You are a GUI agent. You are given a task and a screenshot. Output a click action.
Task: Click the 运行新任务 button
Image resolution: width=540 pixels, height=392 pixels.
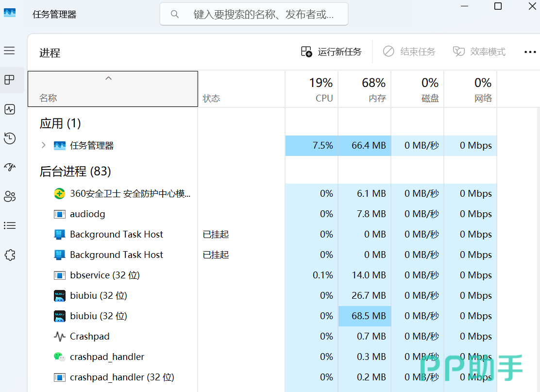[x=331, y=51]
